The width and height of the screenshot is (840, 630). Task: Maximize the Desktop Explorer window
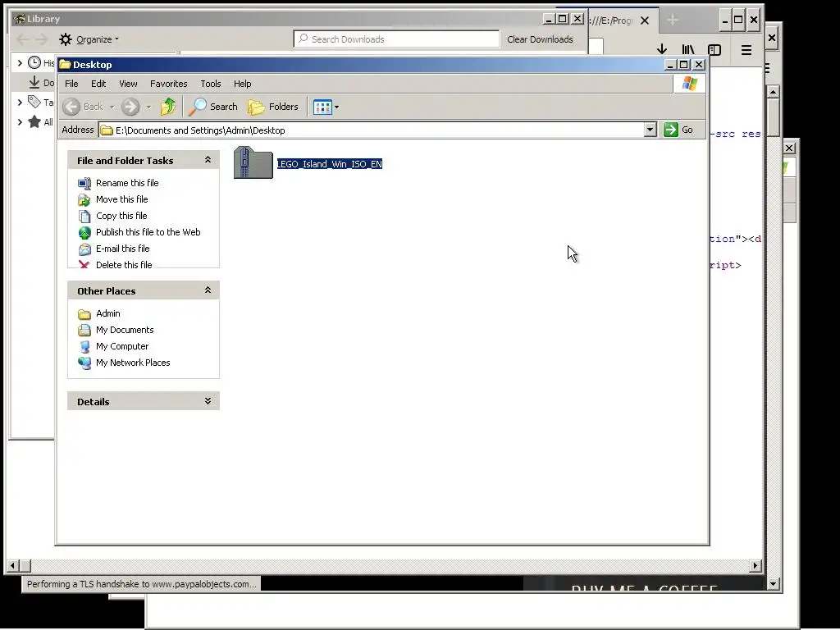(x=684, y=64)
